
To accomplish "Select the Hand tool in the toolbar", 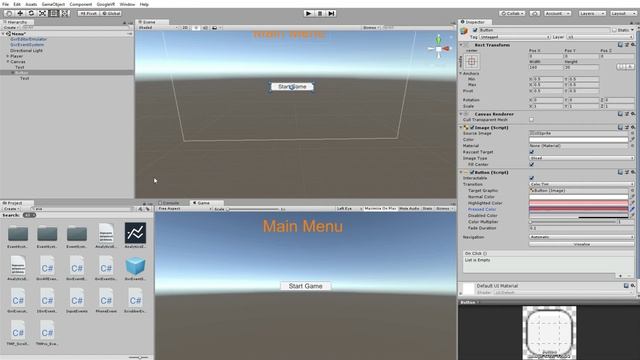I will 9,13.
